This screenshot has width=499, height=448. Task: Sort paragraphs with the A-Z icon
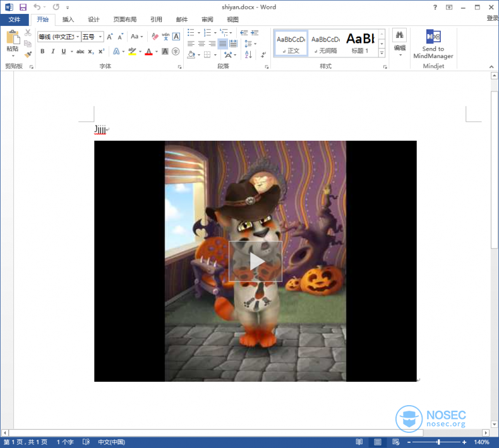pyautogui.click(x=248, y=55)
